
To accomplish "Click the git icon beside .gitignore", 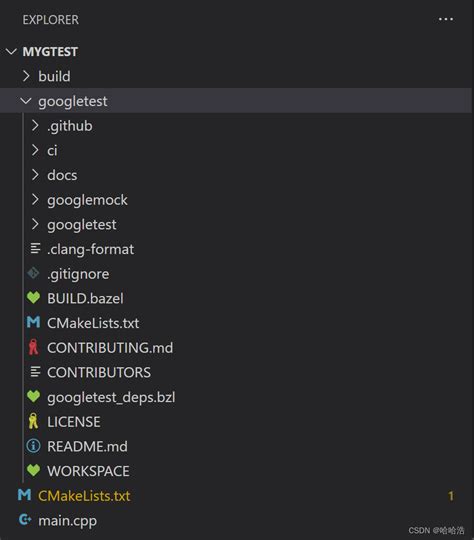I will pyautogui.click(x=33, y=273).
